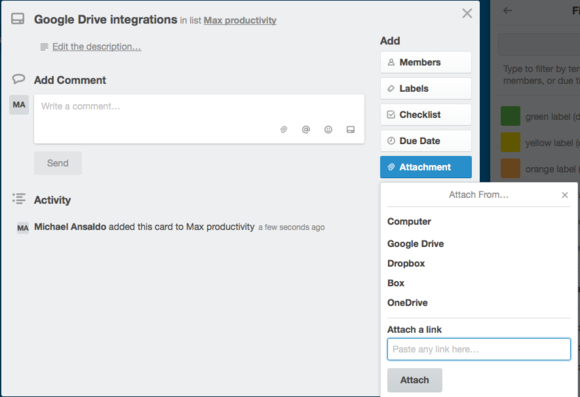Screen dimensions: 580x397
Task: Click the Activity list icon
Action: [19, 199]
